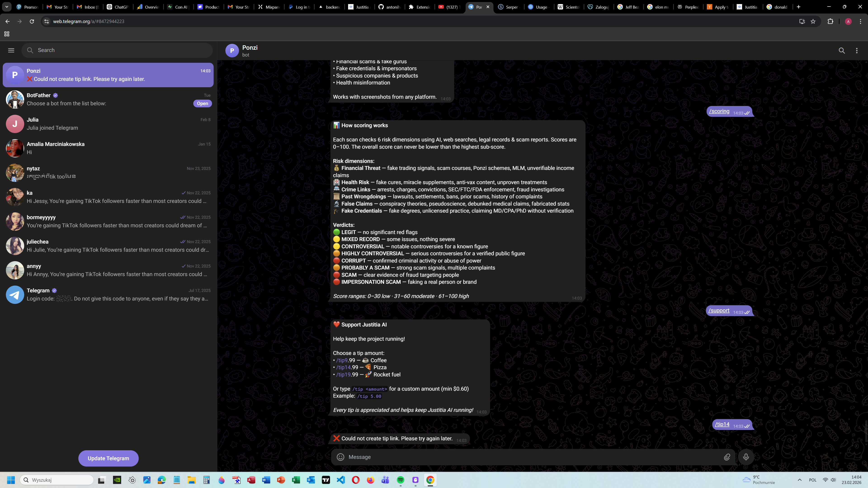The height and width of the screenshot is (488, 868).
Task: Click the /tip19 command link
Action: pos(343,375)
